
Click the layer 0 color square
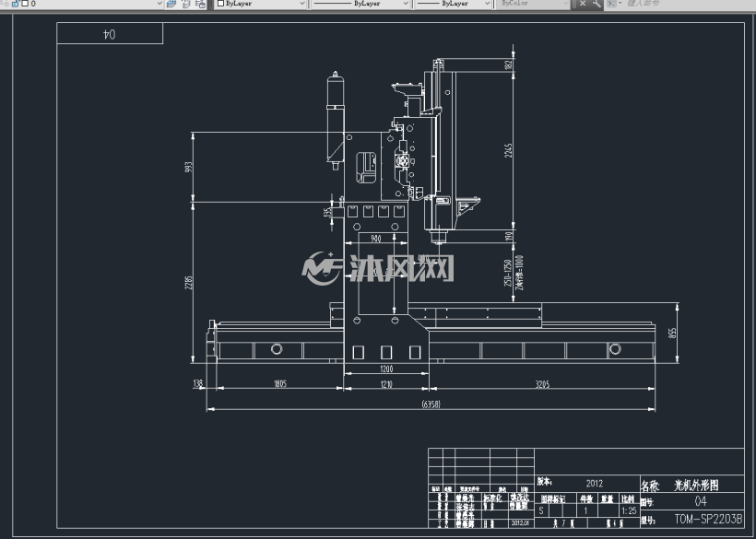tap(24, 4)
